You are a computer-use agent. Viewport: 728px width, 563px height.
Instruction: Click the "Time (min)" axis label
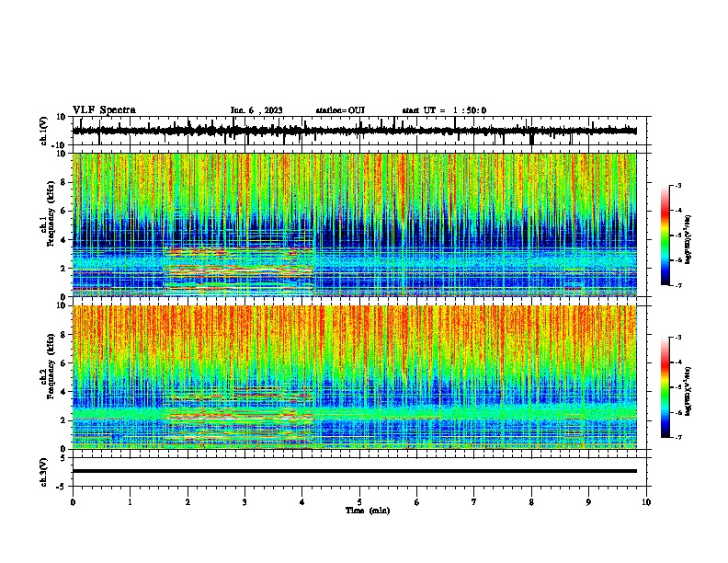click(368, 511)
